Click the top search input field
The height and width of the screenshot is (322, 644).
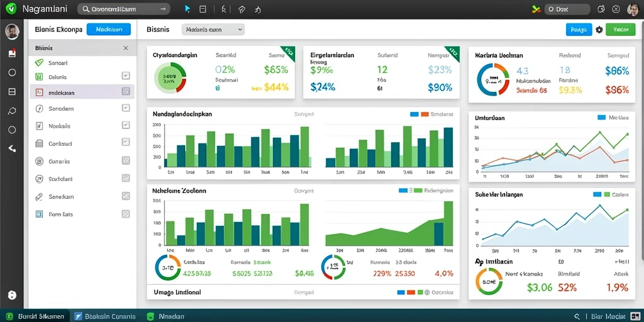tap(124, 9)
